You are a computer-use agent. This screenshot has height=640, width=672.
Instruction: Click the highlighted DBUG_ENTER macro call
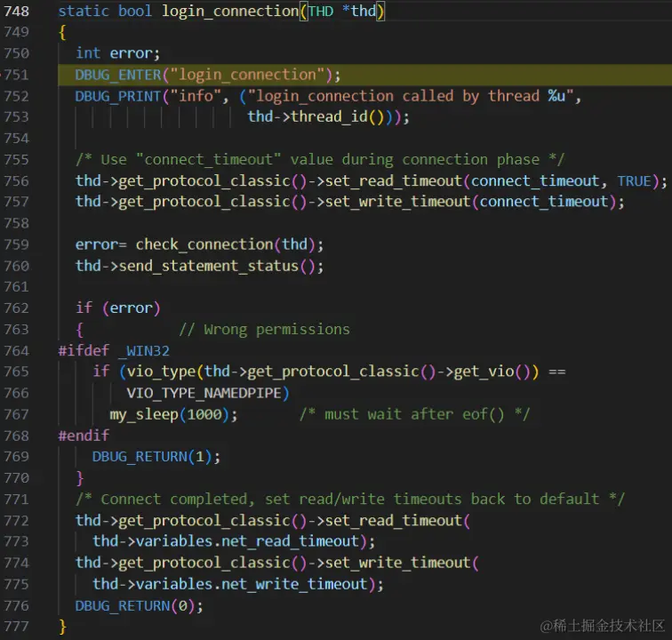coord(208,75)
